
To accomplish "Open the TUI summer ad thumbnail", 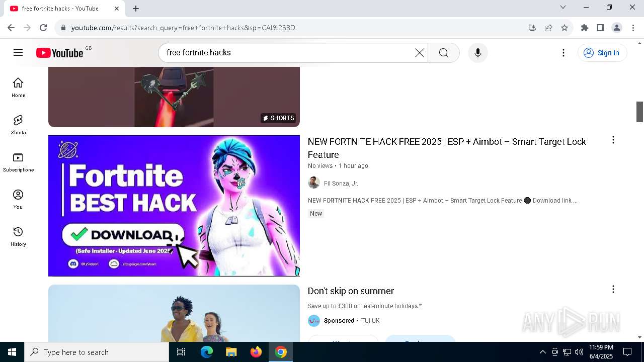I will point(174,313).
